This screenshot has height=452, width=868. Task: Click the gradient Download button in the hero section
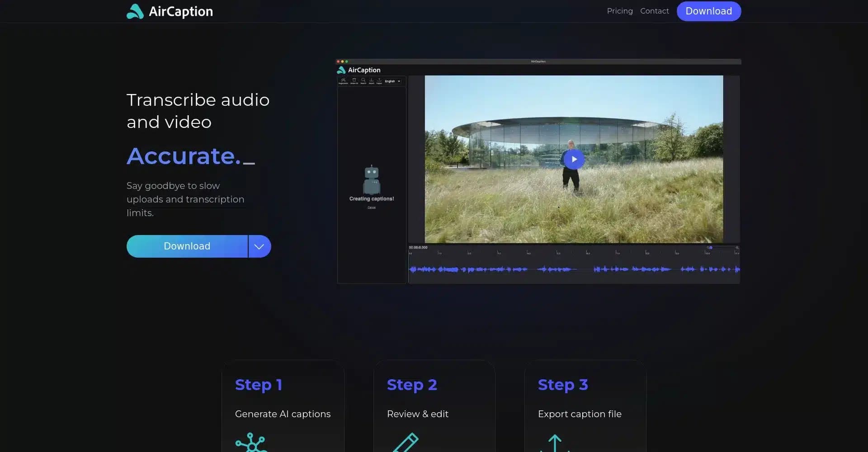tap(187, 246)
